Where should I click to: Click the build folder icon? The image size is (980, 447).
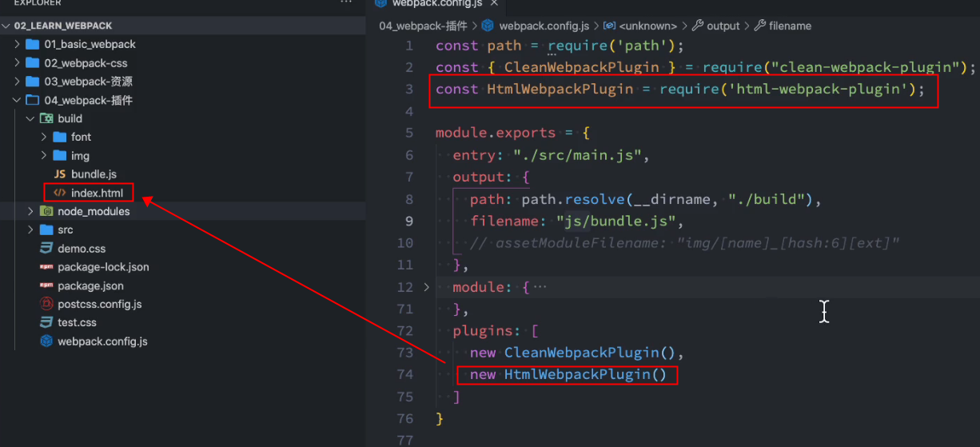(x=46, y=118)
